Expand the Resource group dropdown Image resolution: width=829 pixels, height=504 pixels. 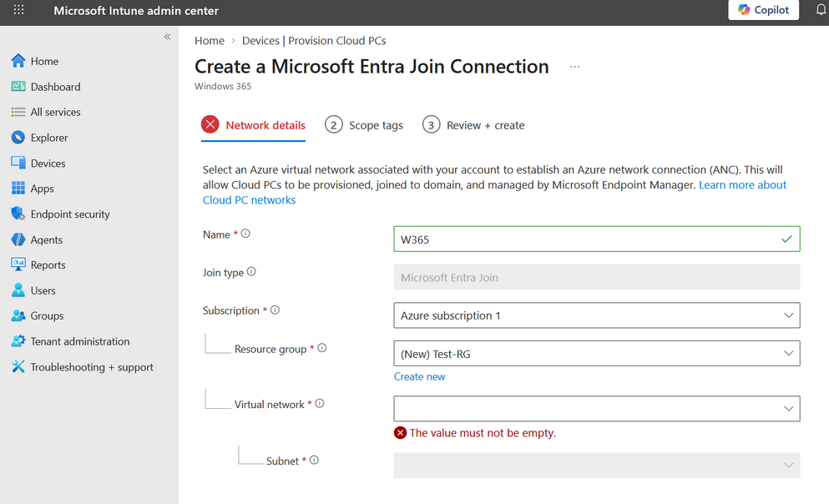point(596,354)
